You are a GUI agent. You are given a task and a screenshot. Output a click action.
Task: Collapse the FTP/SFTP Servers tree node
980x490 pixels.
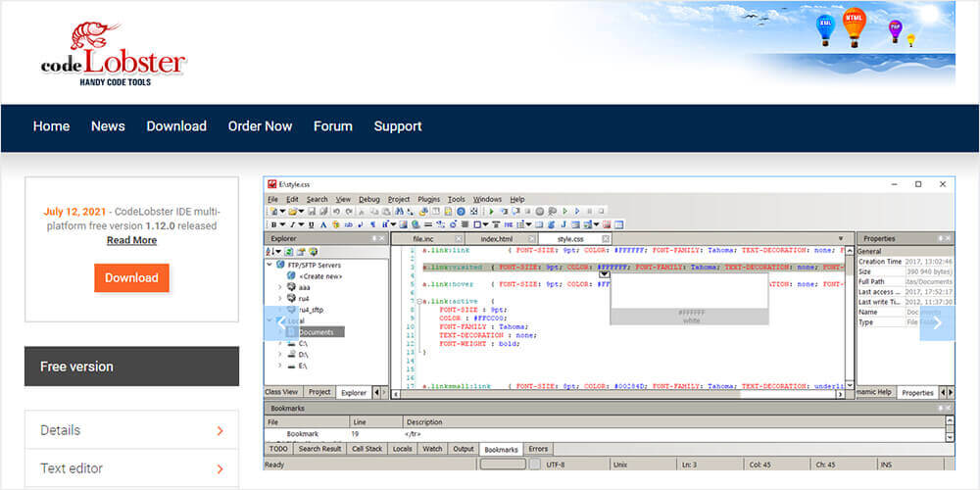click(270, 265)
